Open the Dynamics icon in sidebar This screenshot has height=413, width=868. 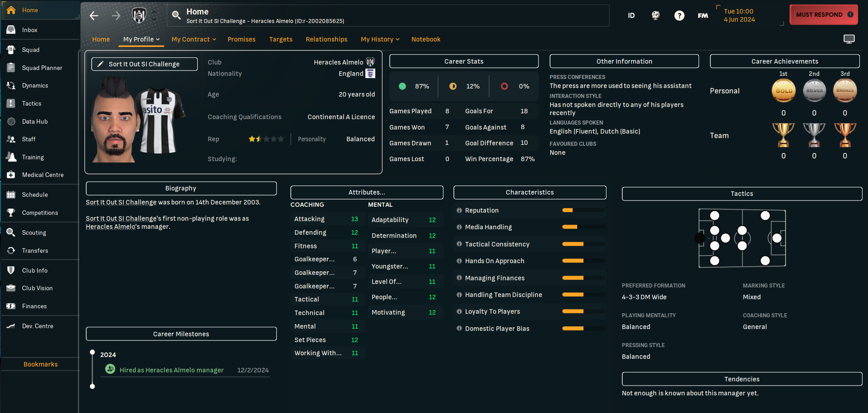(11, 85)
